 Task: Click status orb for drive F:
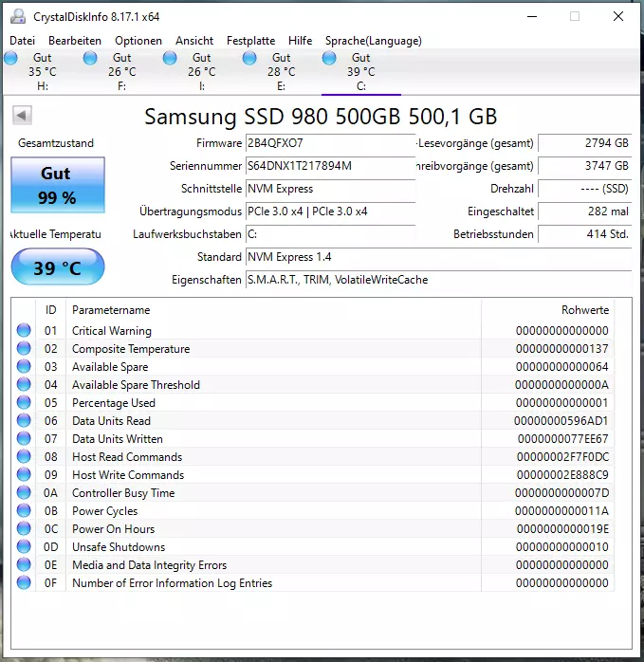click(x=90, y=58)
